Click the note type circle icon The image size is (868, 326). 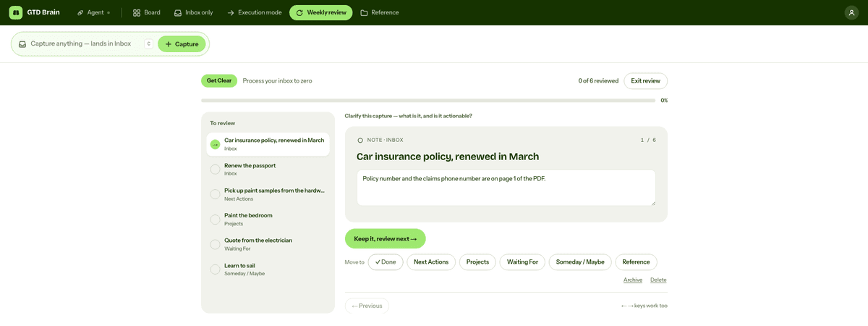click(360, 140)
